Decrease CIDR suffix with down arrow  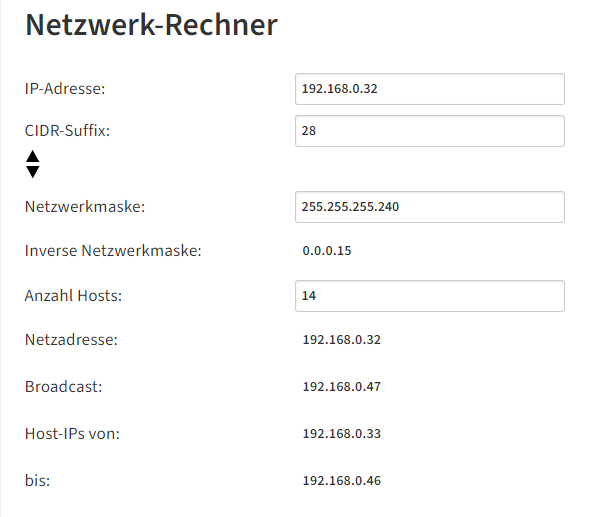coord(33,172)
